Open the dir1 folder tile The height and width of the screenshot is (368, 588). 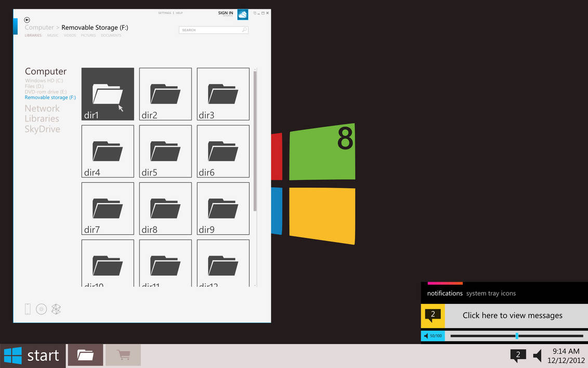click(x=108, y=94)
